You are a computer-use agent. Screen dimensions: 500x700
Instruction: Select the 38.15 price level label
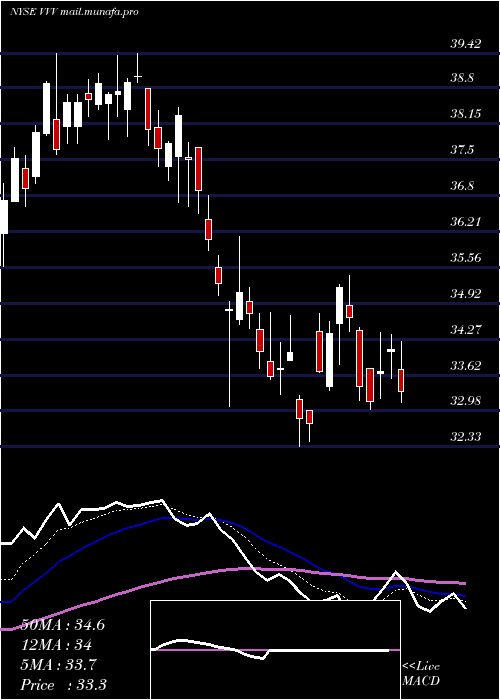coord(466,114)
